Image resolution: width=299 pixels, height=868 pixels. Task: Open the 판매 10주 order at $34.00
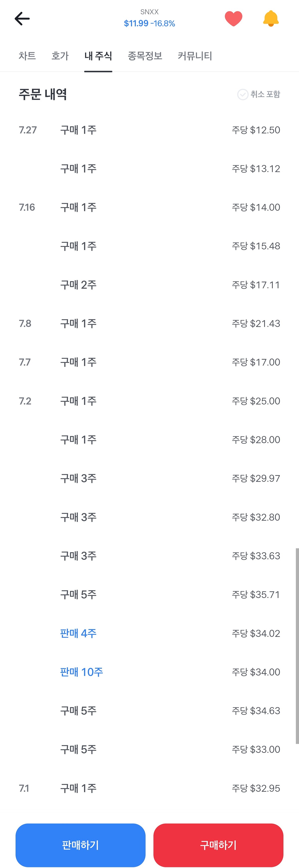(149, 672)
